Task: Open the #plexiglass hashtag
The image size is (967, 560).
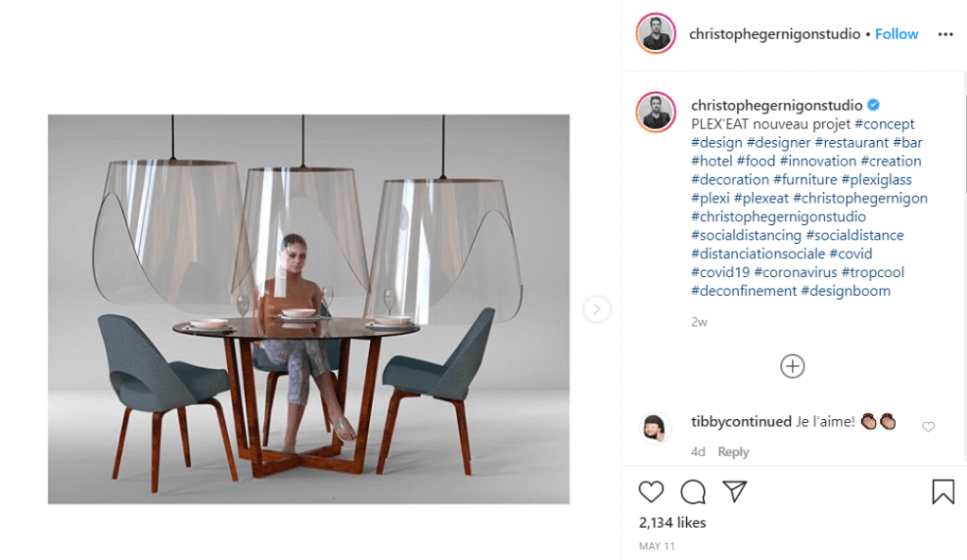Action: (876, 180)
